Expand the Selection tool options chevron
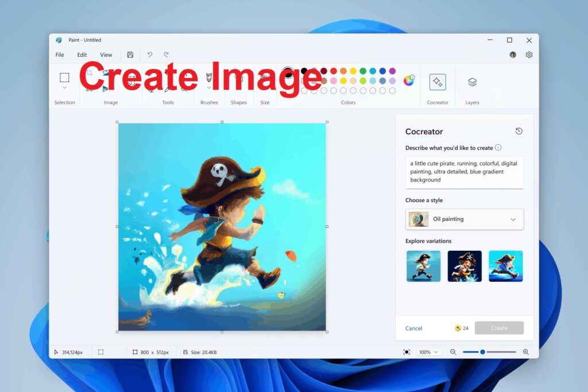The image size is (588, 392). click(x=64, y=88)
